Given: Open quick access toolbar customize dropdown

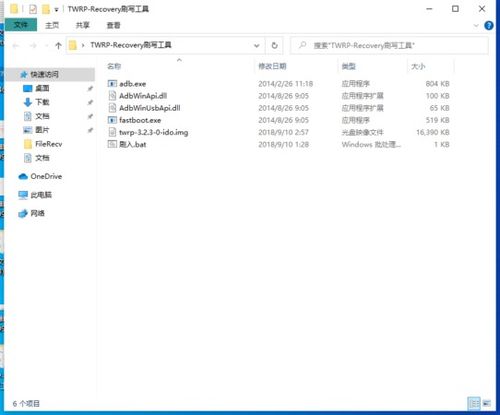Looking at the screenshot, I should coord(56,10).
